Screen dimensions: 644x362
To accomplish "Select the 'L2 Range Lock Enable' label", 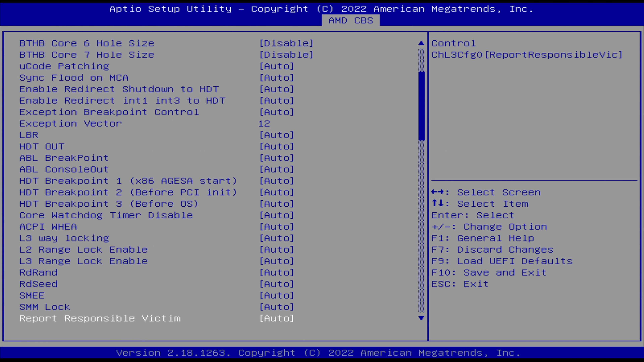I will point(84,250).
